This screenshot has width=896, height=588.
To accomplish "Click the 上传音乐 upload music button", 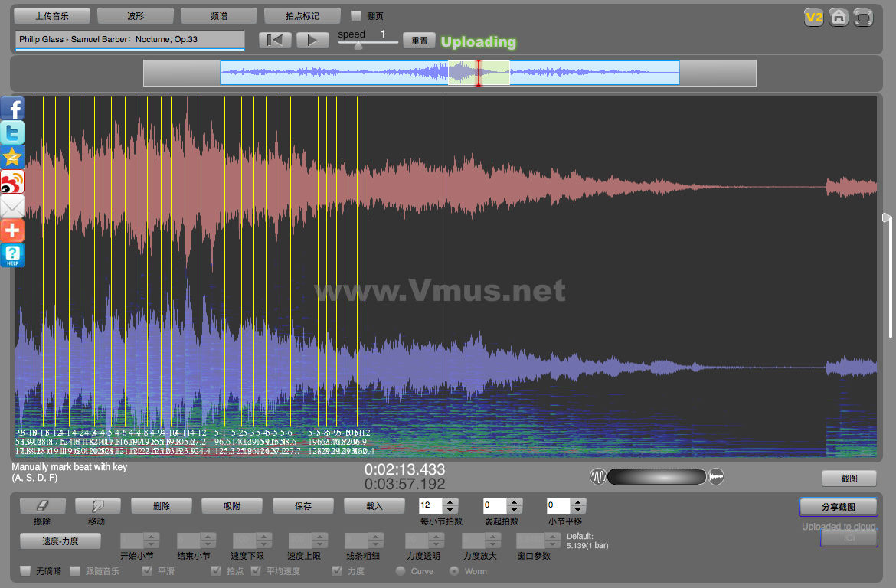I will pyautogui.click(x=52, y=15).
